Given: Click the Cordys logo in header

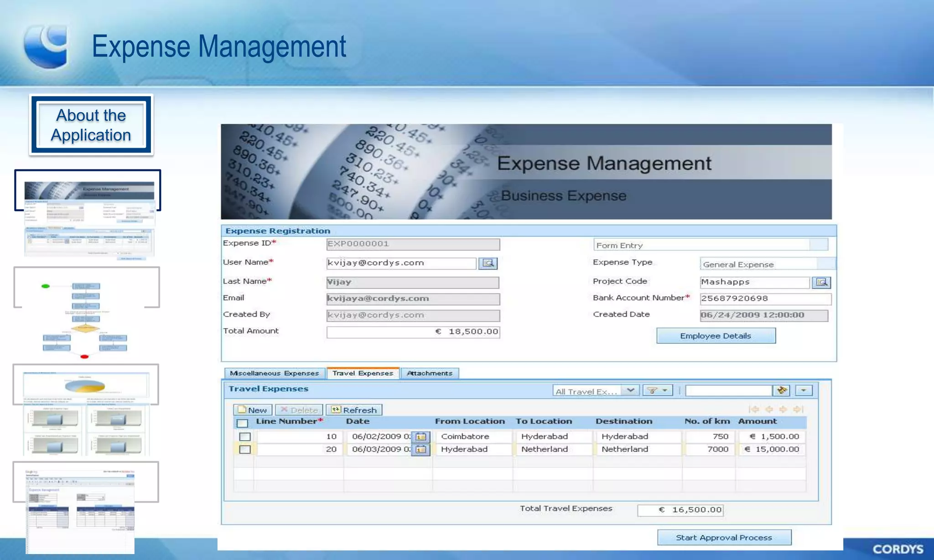Looking at the screenshot, I should [47, 46].
